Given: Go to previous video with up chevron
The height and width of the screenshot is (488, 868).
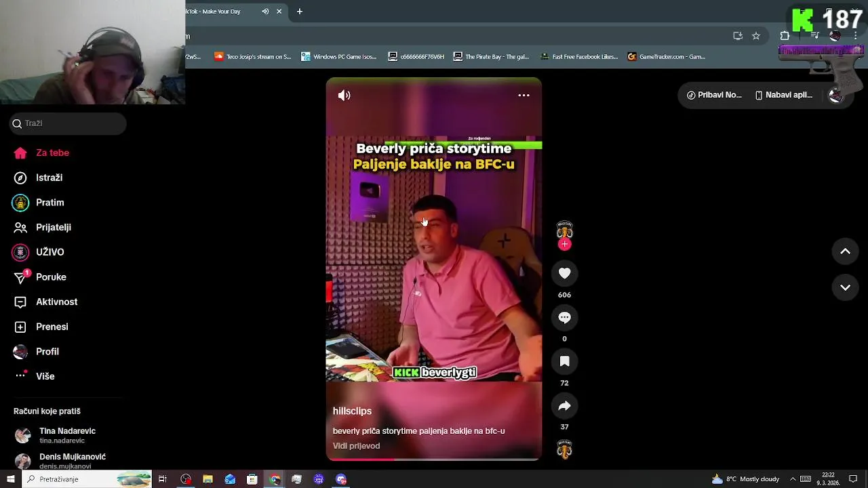Looking at the screenshot, I should (x=845, y=251).
